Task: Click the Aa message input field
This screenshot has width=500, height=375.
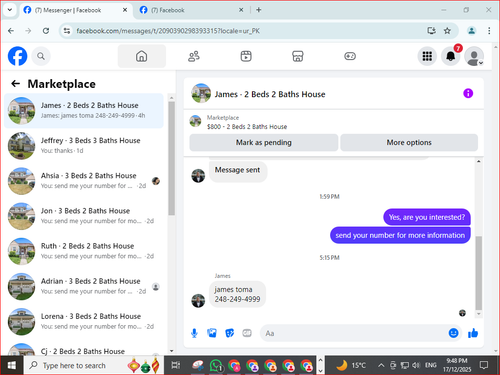Action: pos(353,333)
